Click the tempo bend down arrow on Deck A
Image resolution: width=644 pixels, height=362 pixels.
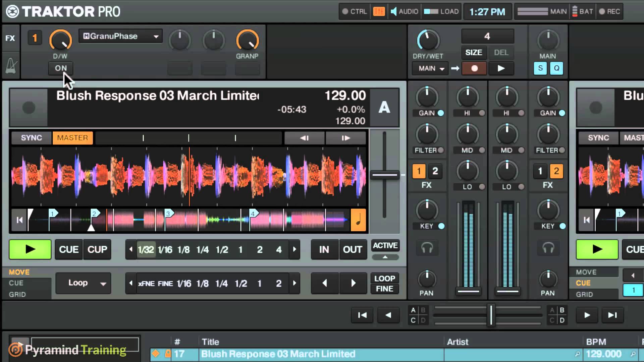304,138
